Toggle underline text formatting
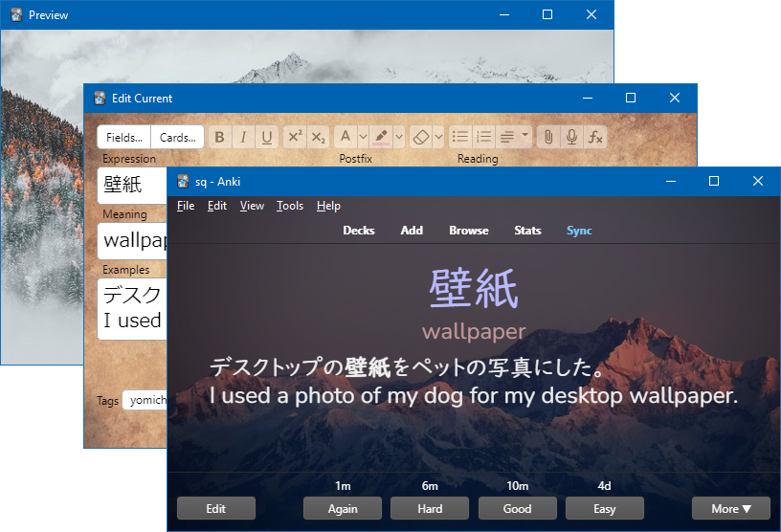 (x=267, y=137)
